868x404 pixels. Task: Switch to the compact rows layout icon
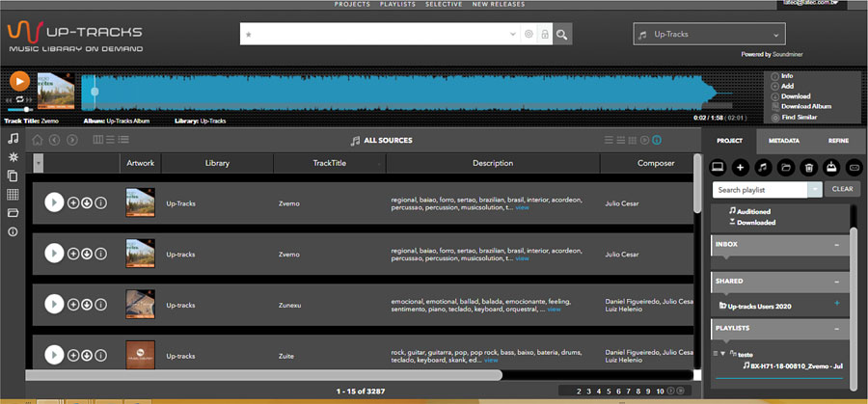click(x=621, y=140)
